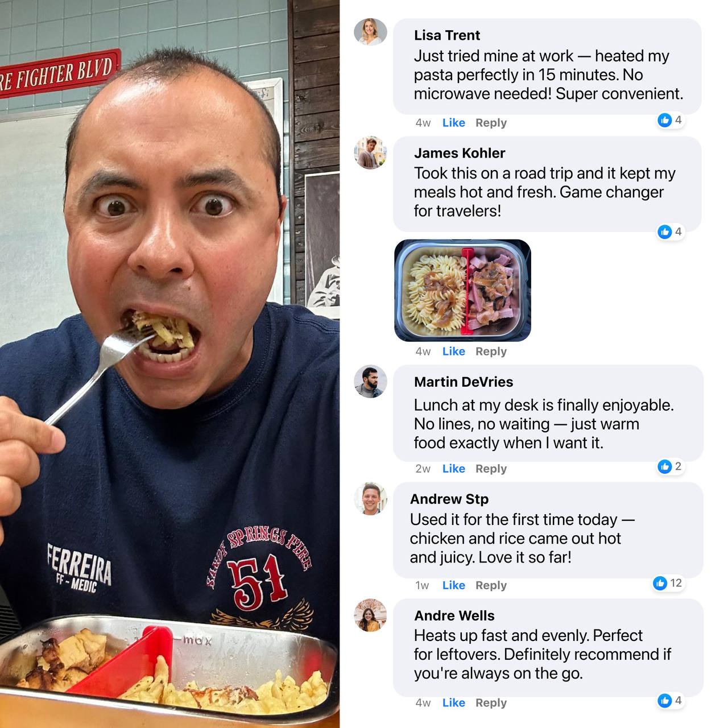Open James Kohler's pasta lunchbox photo
Viewport: 728px width, 728px height.
coord(462,290)
